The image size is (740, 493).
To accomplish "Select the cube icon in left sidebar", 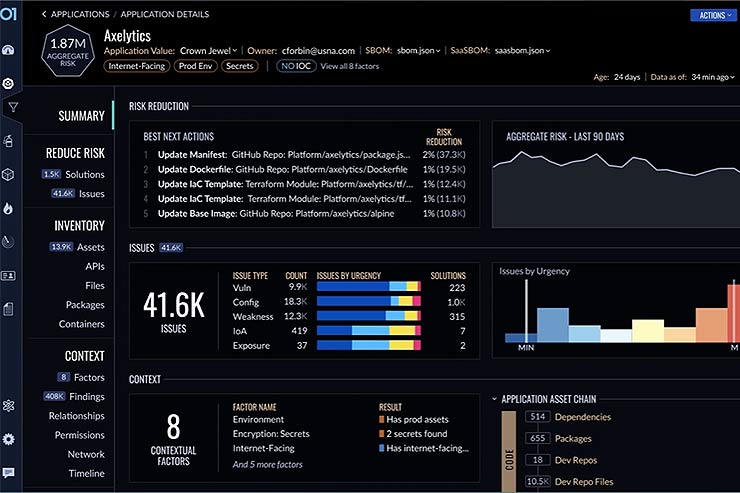I will (9, 174).
